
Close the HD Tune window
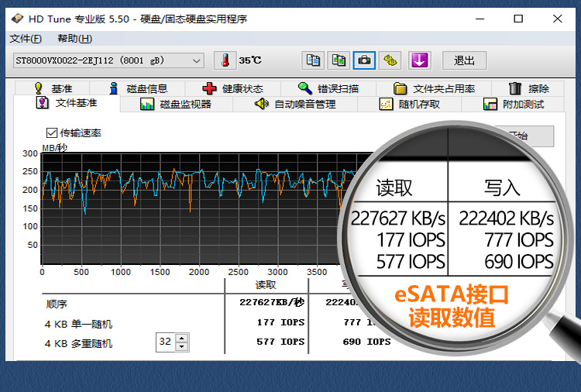[x=557, y=19]
